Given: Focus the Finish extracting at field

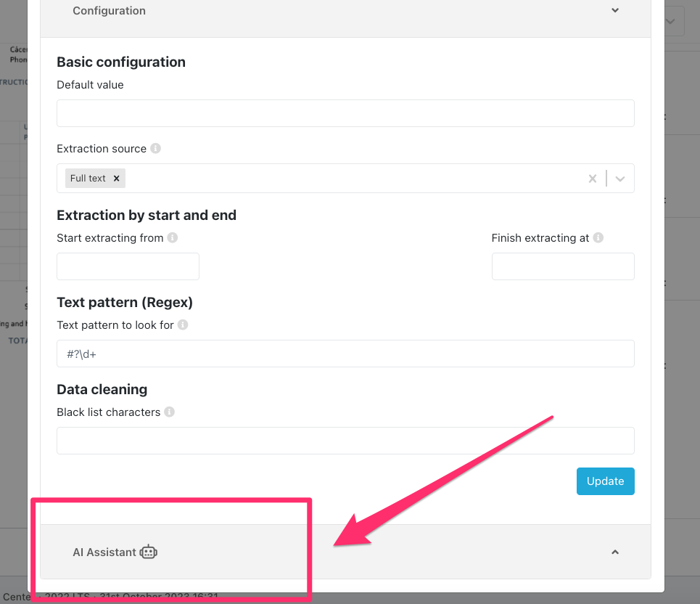Looking at the screenshot, I should click(x=563, y=266).
